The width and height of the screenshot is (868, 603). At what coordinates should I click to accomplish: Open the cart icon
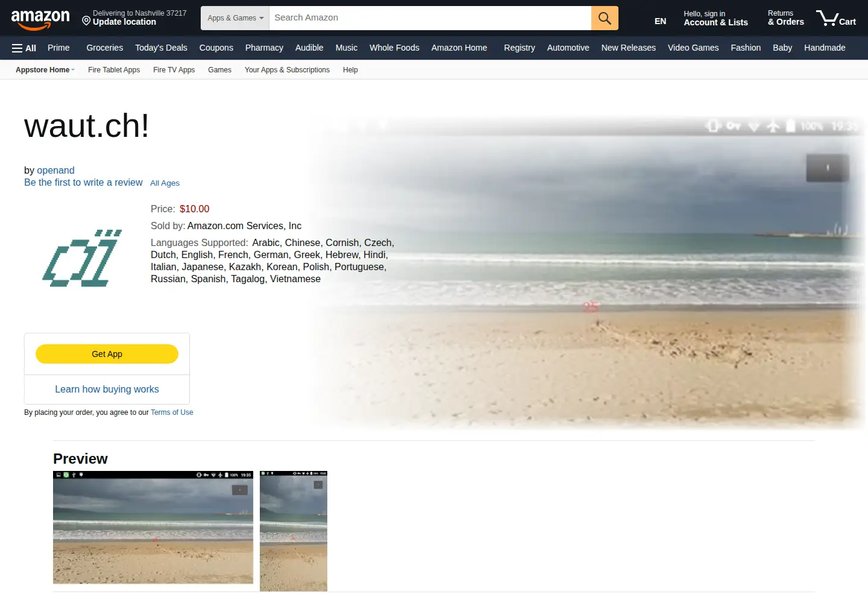click(835, 18)
